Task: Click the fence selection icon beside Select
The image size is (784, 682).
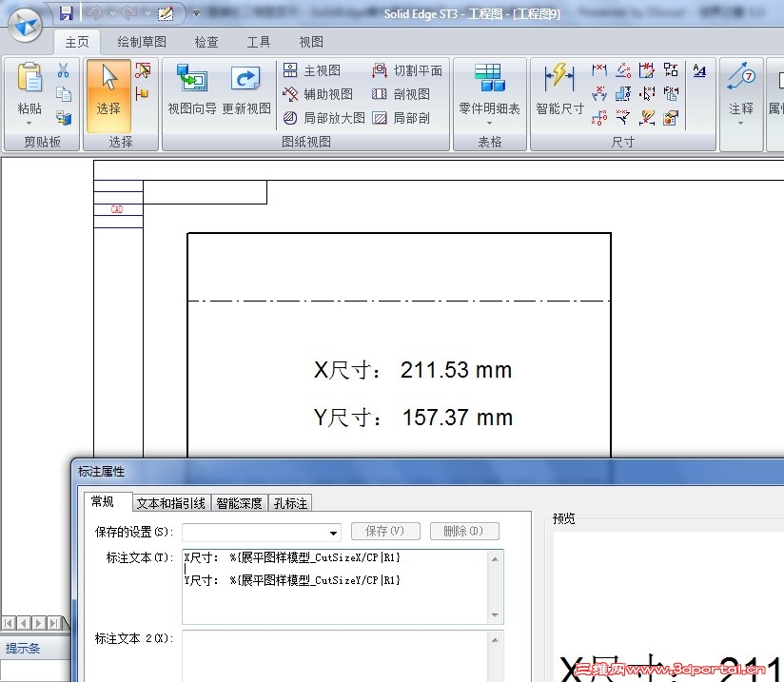Action: click(x=143, y=70)
